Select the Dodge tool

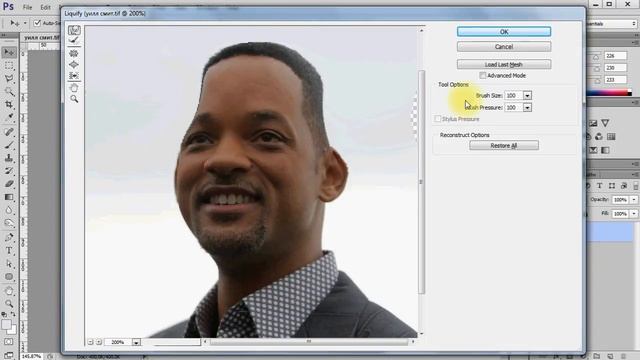(x=9, y=223)
